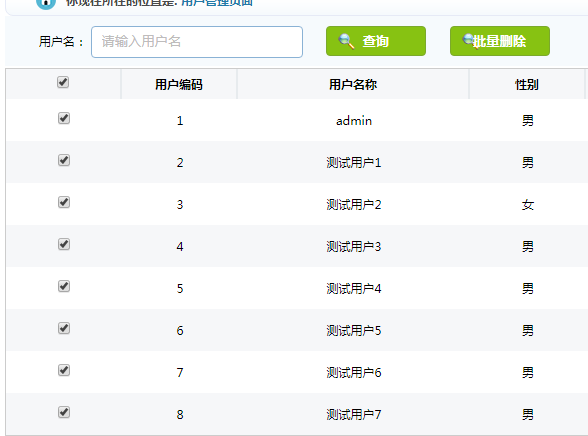Uncheck the checkbox for 测试用户7 row
This screenshot has width=588, height=436.
point(64,412)
